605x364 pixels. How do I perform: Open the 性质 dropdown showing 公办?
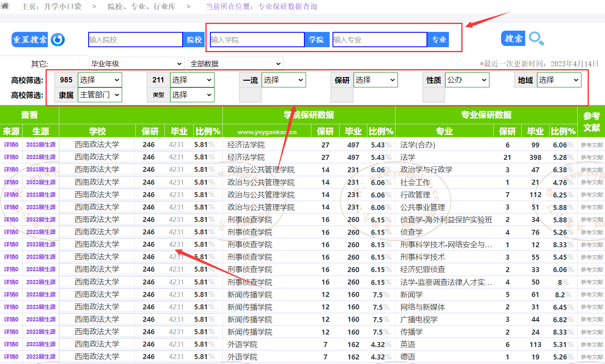[x=467, y=80]
